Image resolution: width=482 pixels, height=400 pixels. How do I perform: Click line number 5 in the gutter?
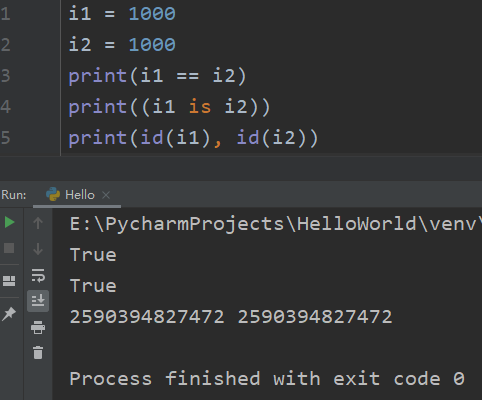pyautogui.click(x=5, y=138)
